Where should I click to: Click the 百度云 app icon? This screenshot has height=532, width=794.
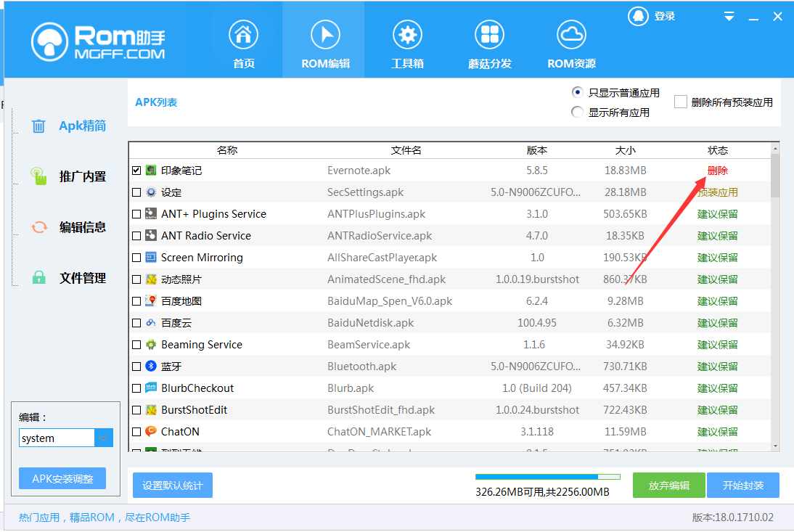click(x=151, y=322)
